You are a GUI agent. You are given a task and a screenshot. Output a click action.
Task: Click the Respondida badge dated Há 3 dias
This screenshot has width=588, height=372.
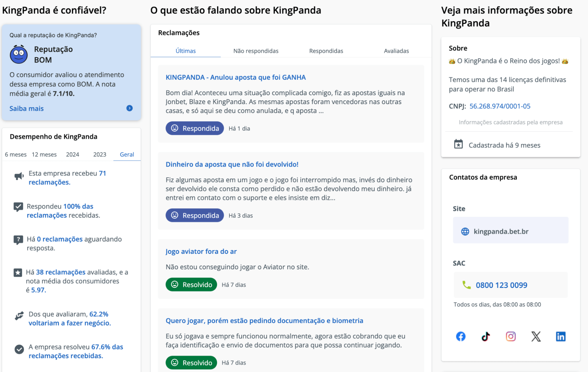tap(195, 215)
